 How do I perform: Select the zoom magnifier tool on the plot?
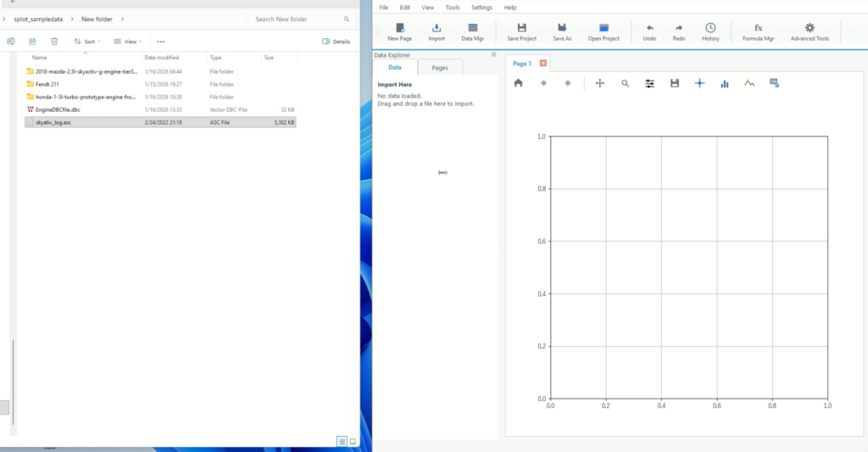[625, 83]
